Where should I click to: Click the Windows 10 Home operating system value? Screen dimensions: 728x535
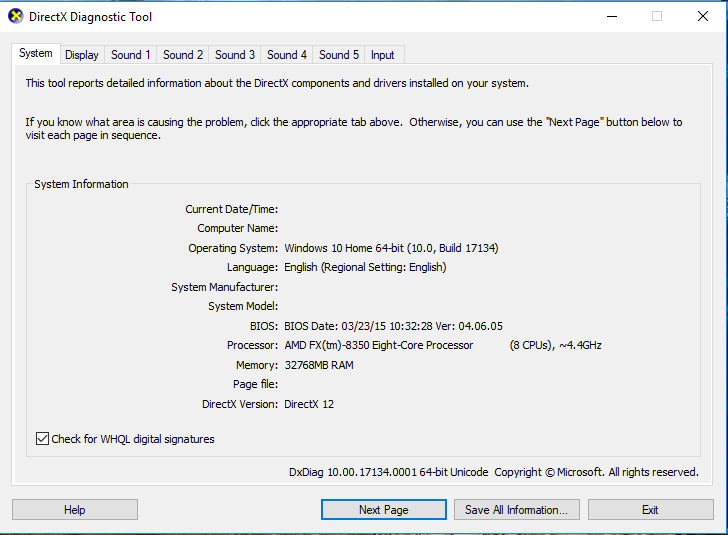(391, 248)
